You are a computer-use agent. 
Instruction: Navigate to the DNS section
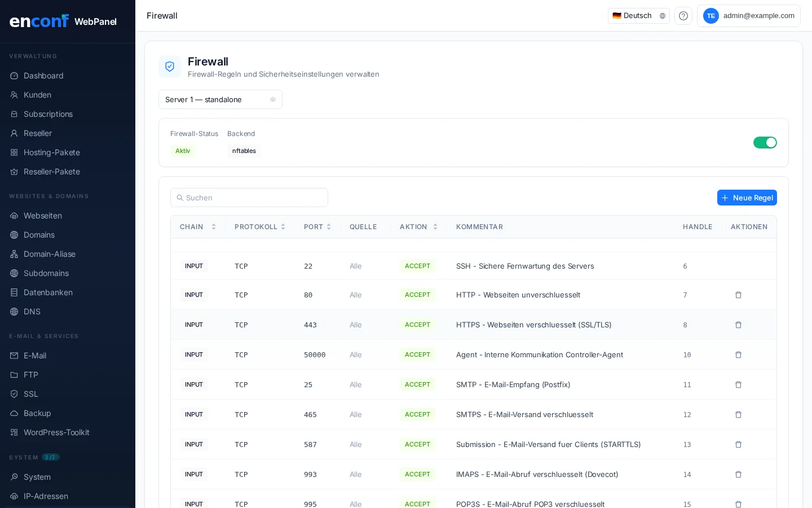click(32, 312)
